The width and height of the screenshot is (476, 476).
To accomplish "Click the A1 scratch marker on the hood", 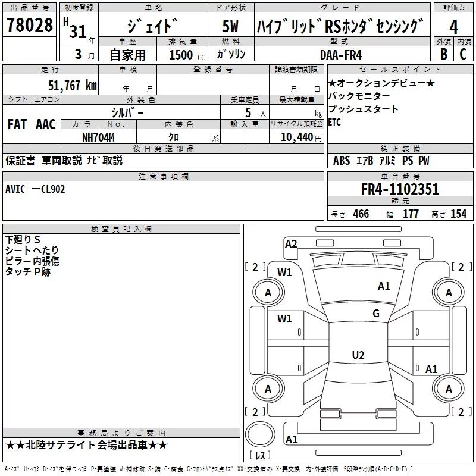I will click(x=384, y=286).
